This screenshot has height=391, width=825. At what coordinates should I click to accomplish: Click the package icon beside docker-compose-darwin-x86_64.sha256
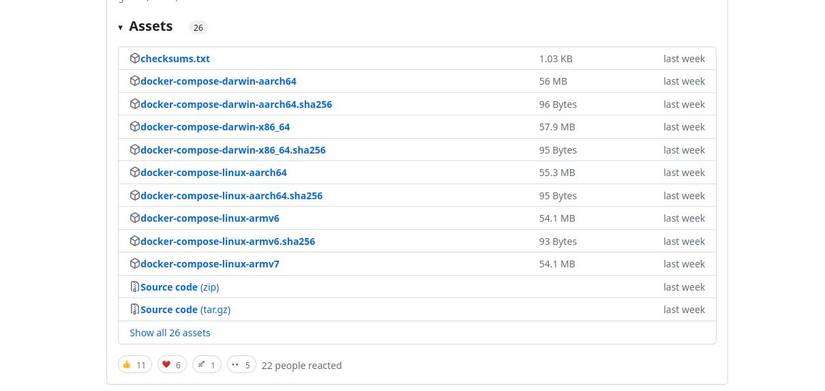pos(135,150)
